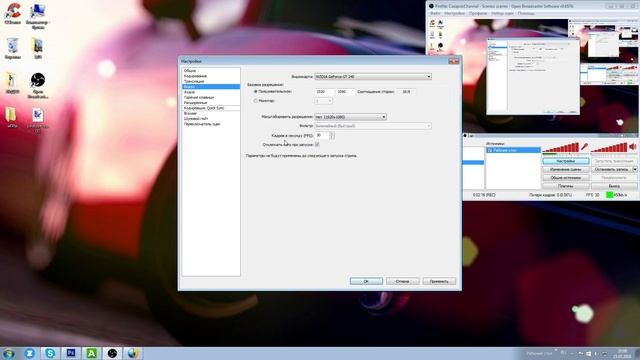Screen dimensions: 640x360
Task: Click the FPS value input field
Action: pos(322,135)
